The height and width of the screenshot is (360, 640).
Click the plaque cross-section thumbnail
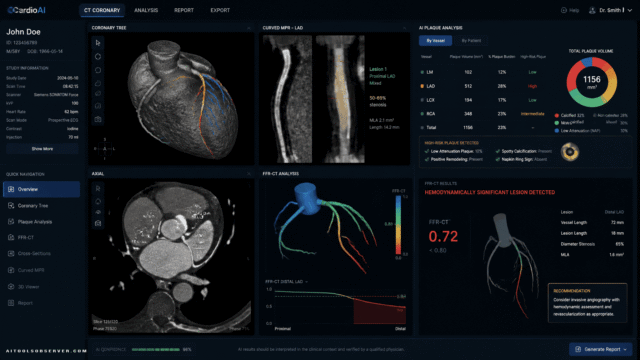tap(570, 152)
